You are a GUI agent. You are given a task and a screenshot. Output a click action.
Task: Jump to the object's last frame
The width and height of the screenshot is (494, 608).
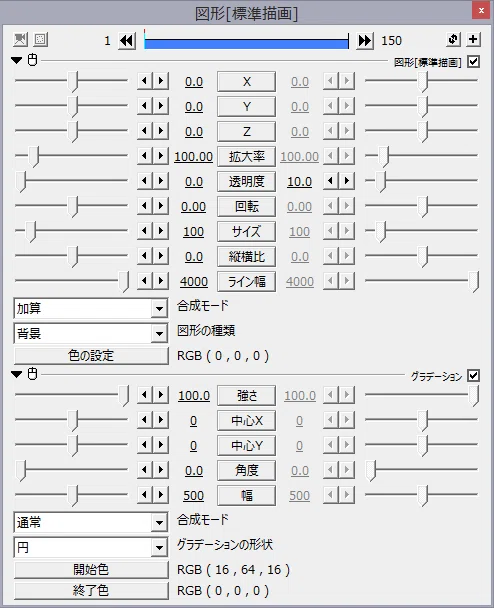click(x=365, y=40)
